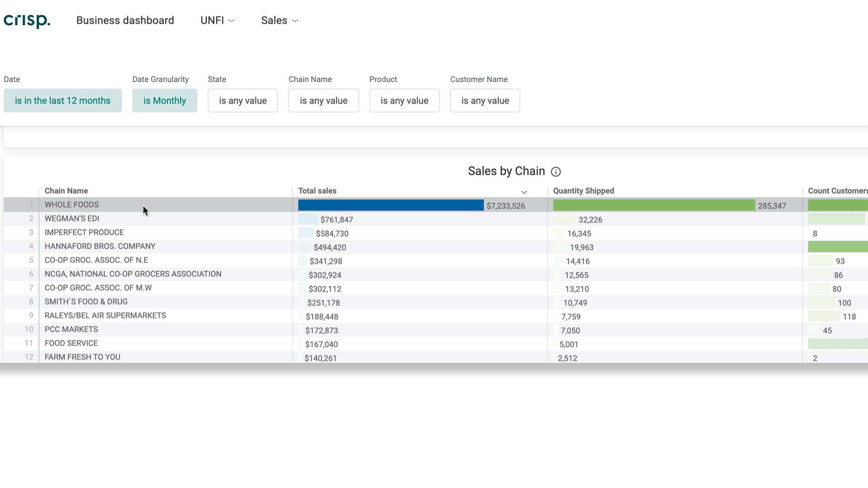Screen dimensions: 868x488
Task: Select NCGA, NATIONAL CO-OP GROCERS ASSOCIATION row
Action: 436,274
